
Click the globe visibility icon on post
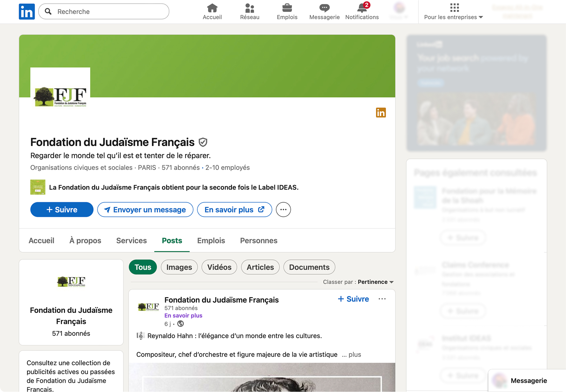pos(181,324)
